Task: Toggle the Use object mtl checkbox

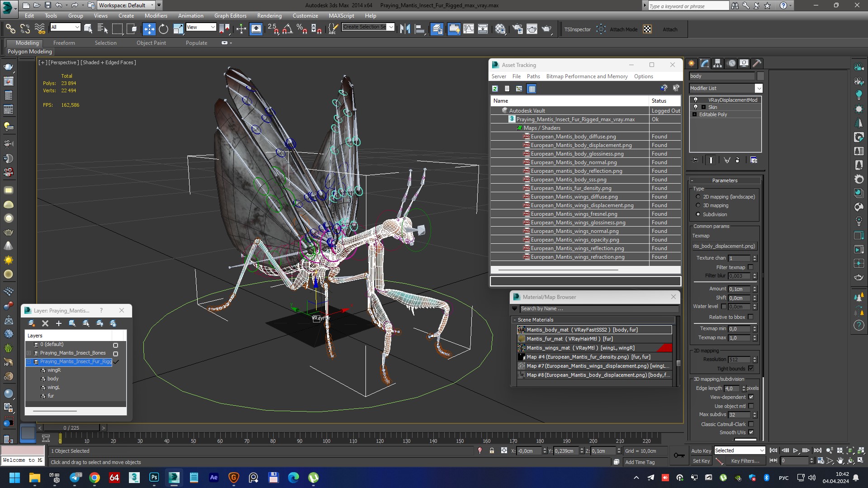Action: point(751,406)
